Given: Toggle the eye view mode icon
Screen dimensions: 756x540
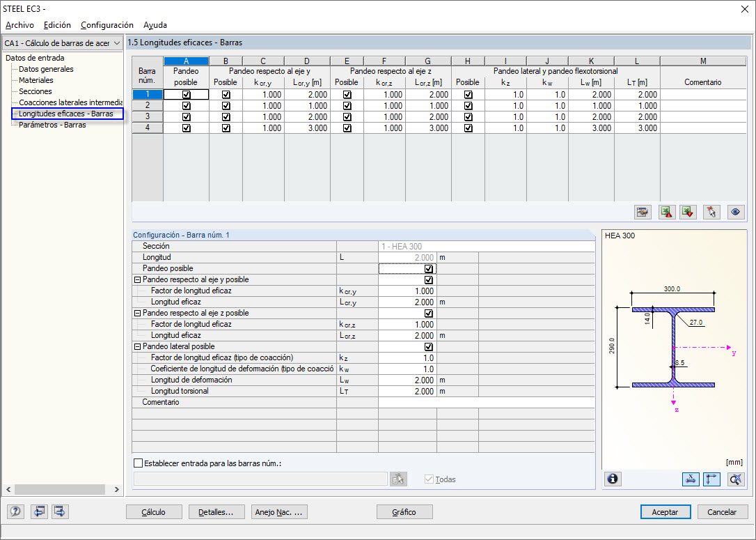Looking at the screenshot, I should [x=735, y=212].
